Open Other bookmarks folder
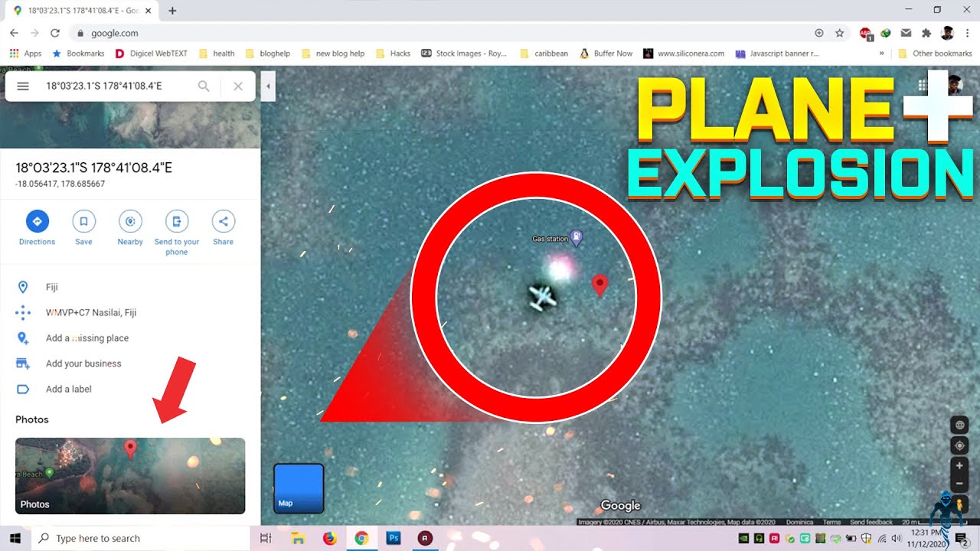980x551 pixels. (935, 54)
